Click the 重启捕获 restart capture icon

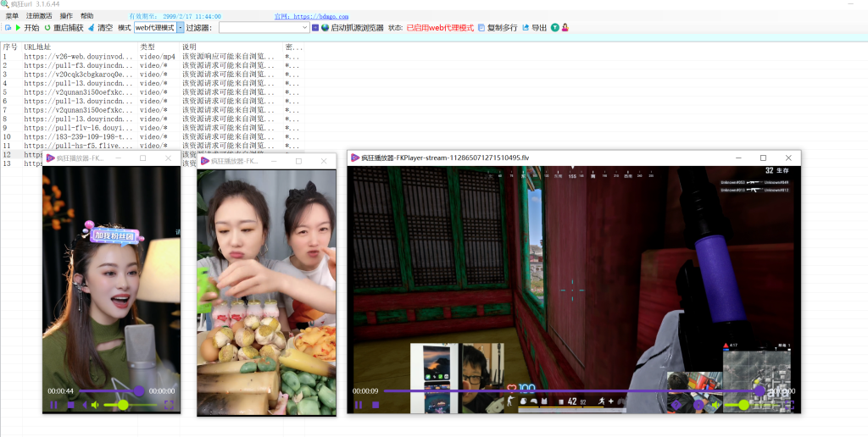point(47,28)
